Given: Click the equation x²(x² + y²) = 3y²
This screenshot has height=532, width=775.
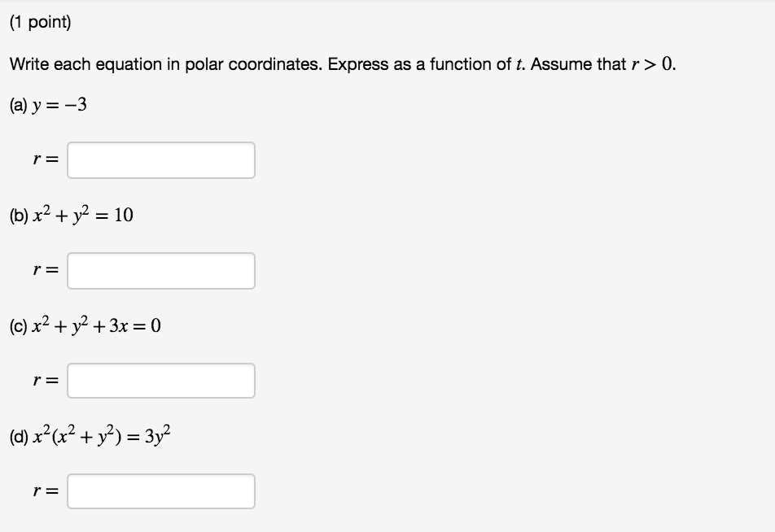Looking at the screenshot, I should (92, 435).
